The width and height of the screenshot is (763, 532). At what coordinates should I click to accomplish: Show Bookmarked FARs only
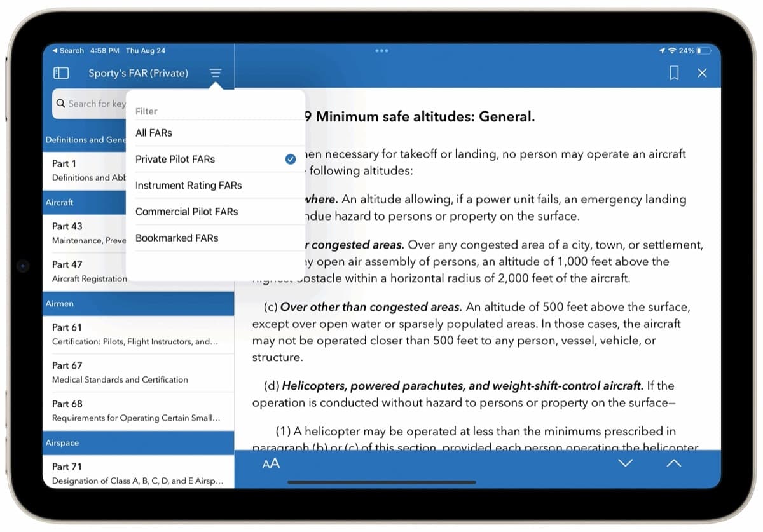pyautogui.click(x=216, y=238)
